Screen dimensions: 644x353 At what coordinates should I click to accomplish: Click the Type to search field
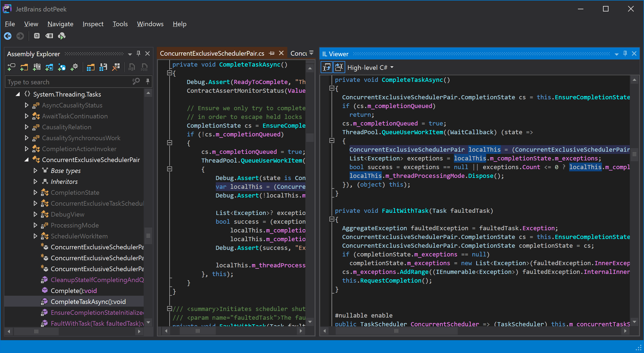pyautogui.click(x=68, y=82)
